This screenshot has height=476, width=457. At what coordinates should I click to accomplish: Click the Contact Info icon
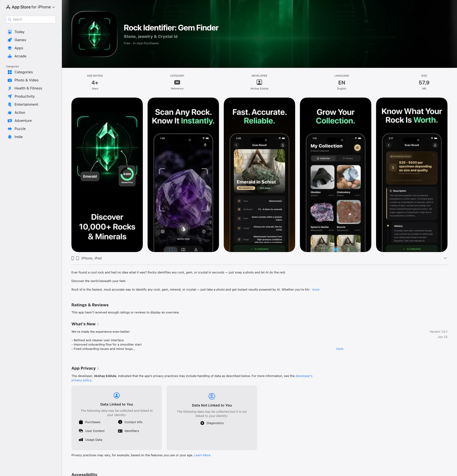120,422
